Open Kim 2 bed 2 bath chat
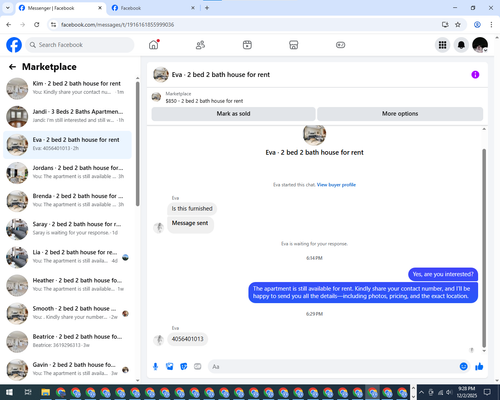 pyautogui.click(x=67, y=88)
